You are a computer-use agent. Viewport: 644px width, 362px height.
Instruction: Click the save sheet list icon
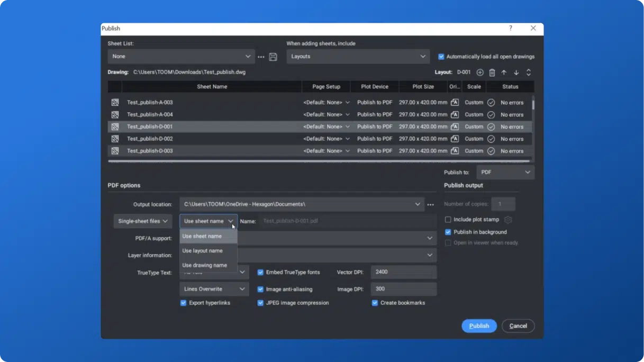click(x=273, y=57)
